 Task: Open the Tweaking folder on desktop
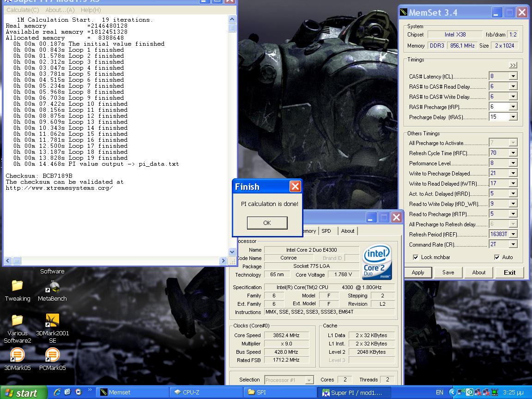(x=17, y=290)
